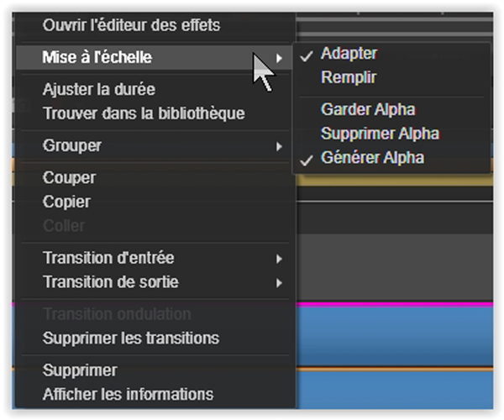
Task: Click the blue timeline clip
Action: pyautogui.click(x=395, y=336)
